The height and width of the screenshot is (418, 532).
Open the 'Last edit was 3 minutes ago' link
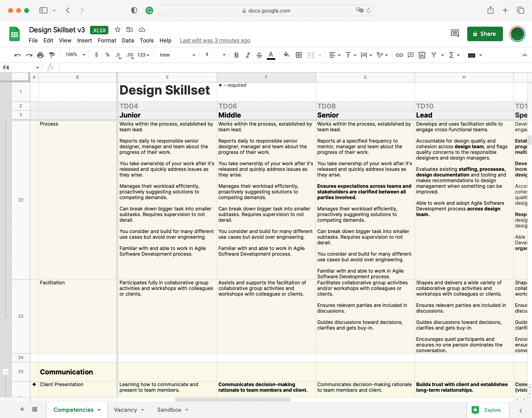point(215,40)
